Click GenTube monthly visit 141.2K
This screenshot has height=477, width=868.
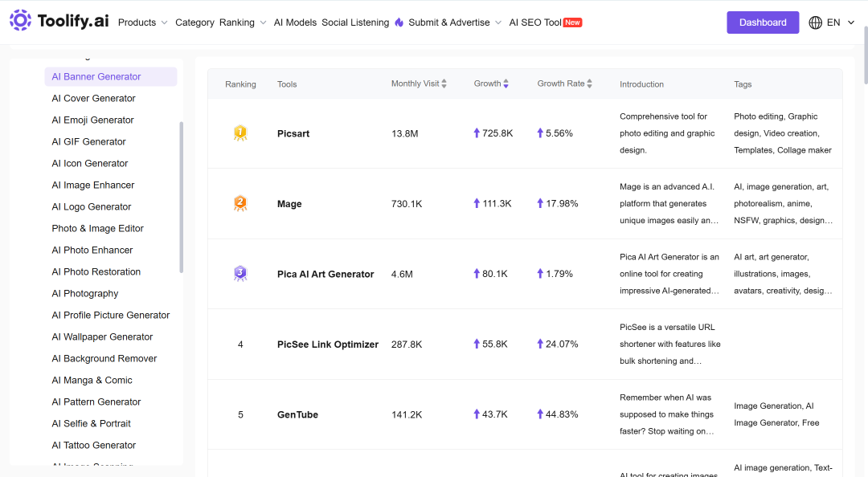pos(407,414)
